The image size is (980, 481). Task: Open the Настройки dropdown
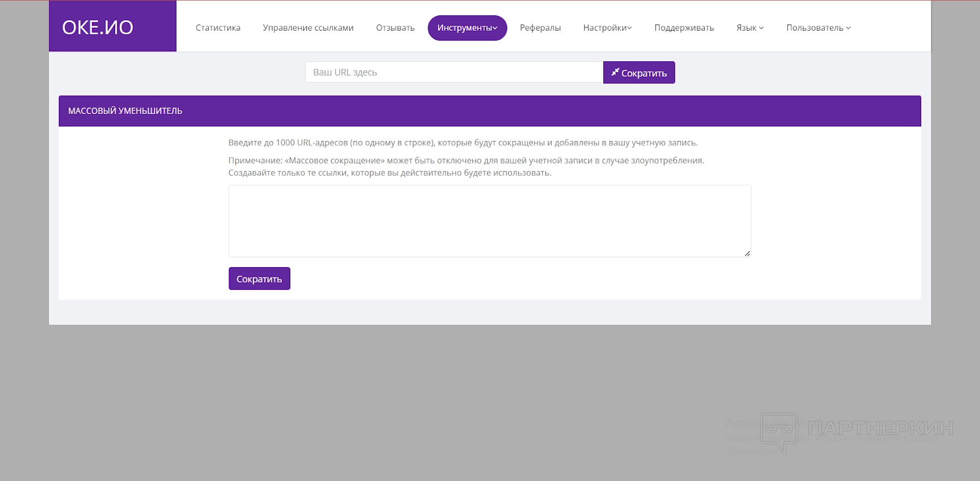[607, 28]
